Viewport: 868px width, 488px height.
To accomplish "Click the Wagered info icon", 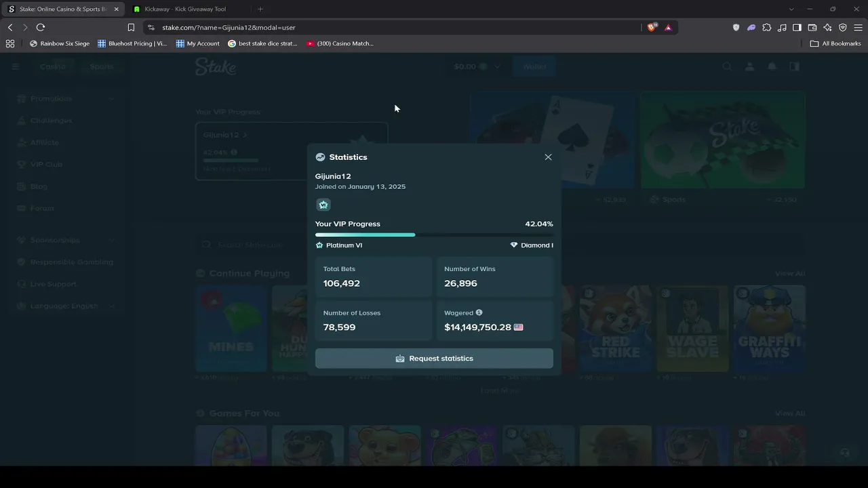I will 479,312.
